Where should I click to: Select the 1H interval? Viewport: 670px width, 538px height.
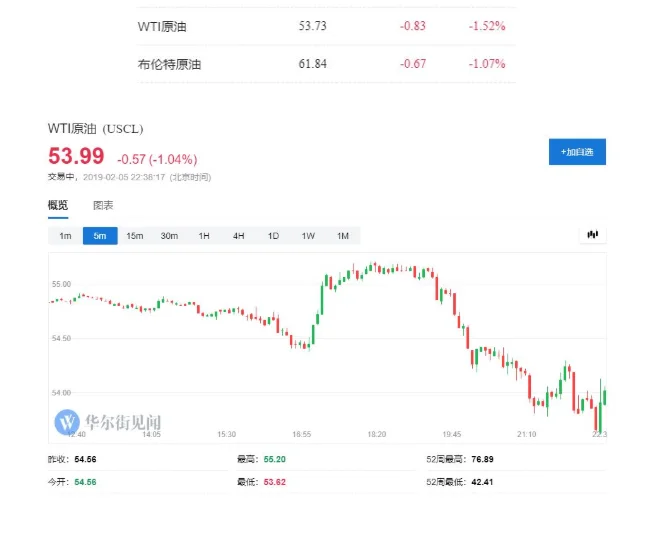click(204, 236)
